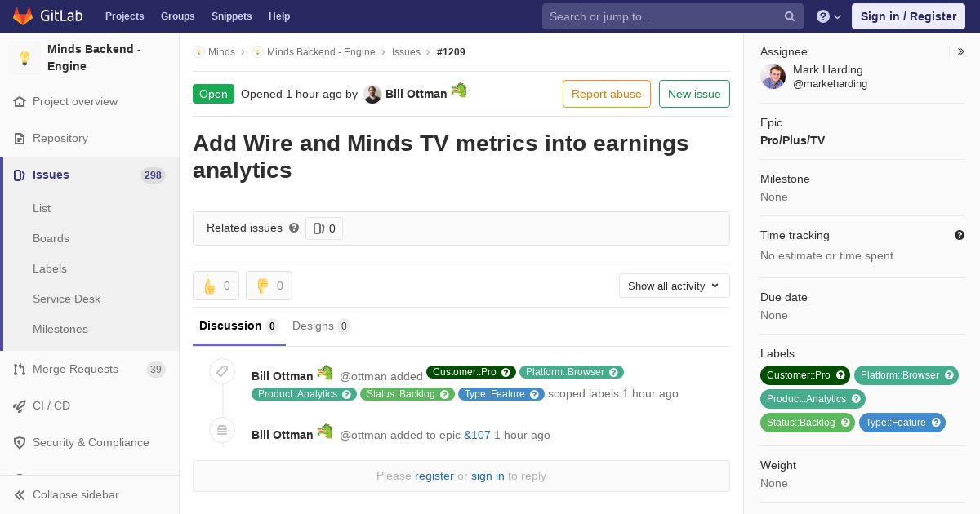
Task: Focus the Search or jump to field
Action: 673,16
